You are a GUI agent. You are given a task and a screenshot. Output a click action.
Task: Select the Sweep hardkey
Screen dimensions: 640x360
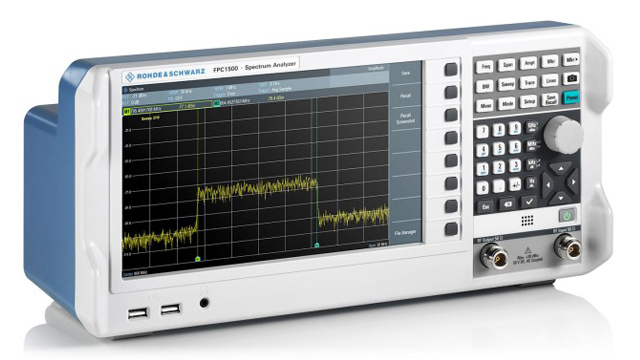(x=507, y=84)
